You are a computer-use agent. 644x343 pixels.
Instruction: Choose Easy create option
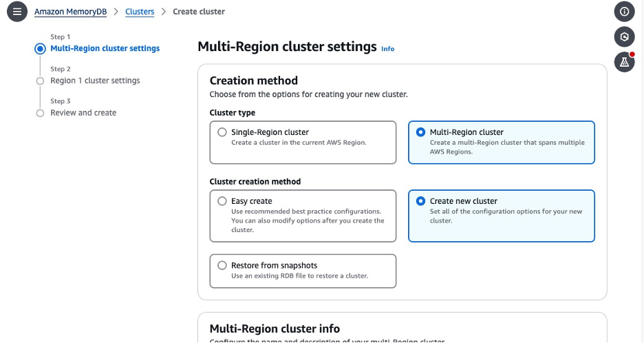click(x=303, y=216)
